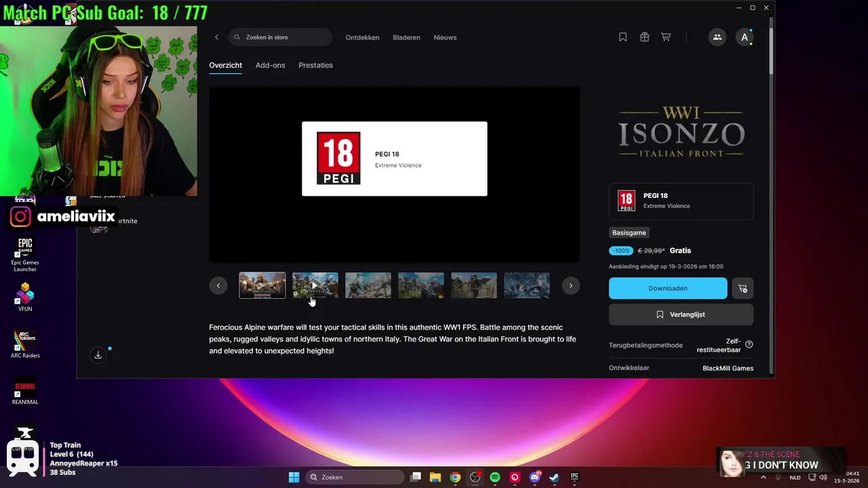Image resolution: width=868 pixels, height=488 pixels.
Task: Open Ontdekken in store navigation
Action: pyautogui.click(x=362, y=37)
